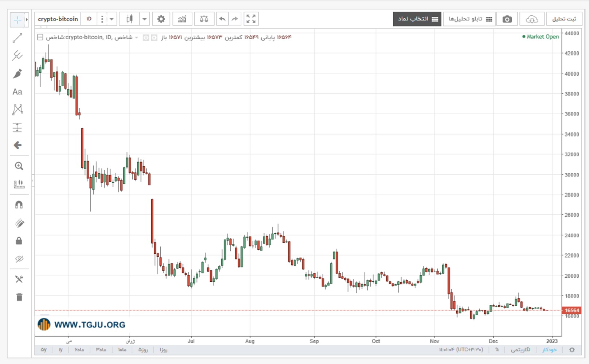Open the indicators icon in top toolbar
Image resolution: width=589 pixels, height=364 pixels.
tap(182, 19)
